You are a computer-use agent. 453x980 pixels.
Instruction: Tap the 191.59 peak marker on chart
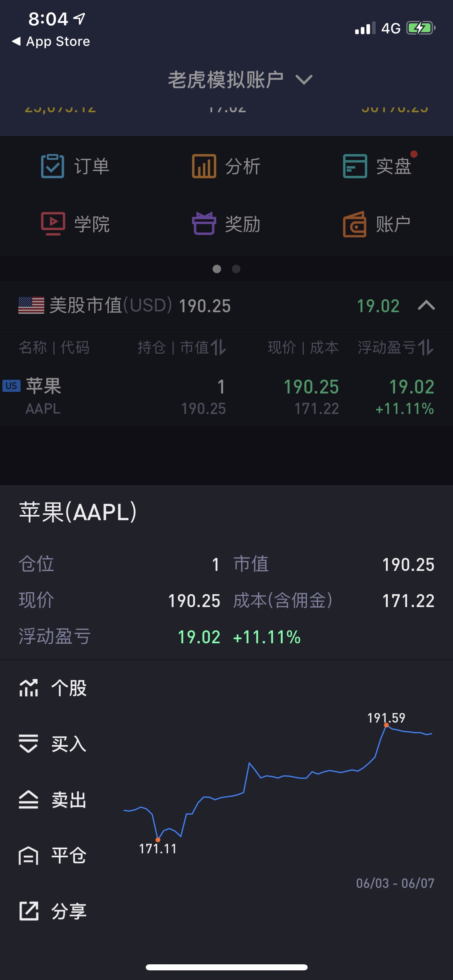(386, 725)
